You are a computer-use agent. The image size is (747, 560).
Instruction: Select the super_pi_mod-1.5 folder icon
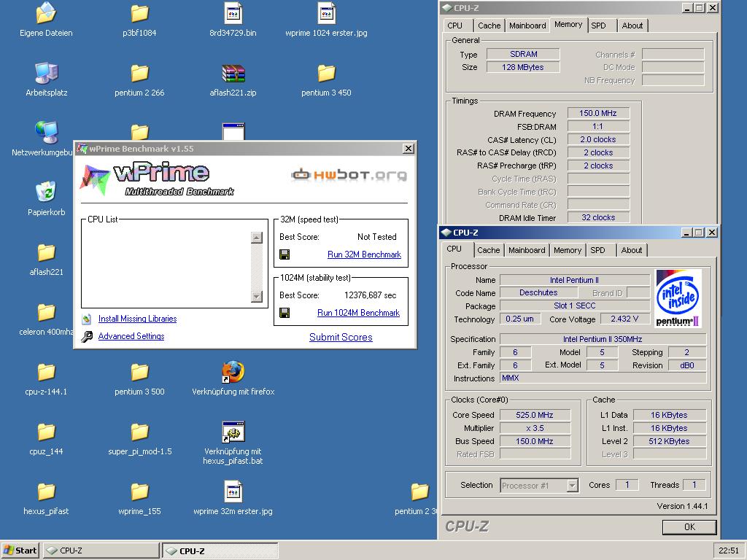[x=139, y=432]
